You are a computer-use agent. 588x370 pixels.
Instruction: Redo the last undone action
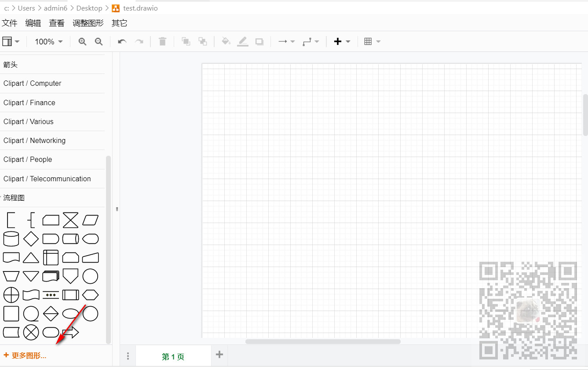click(139, 41)
